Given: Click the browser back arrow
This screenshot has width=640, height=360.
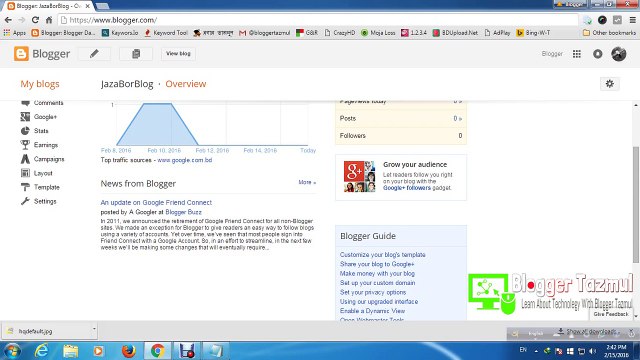Looking at the screenshot, I should [8, 20].
